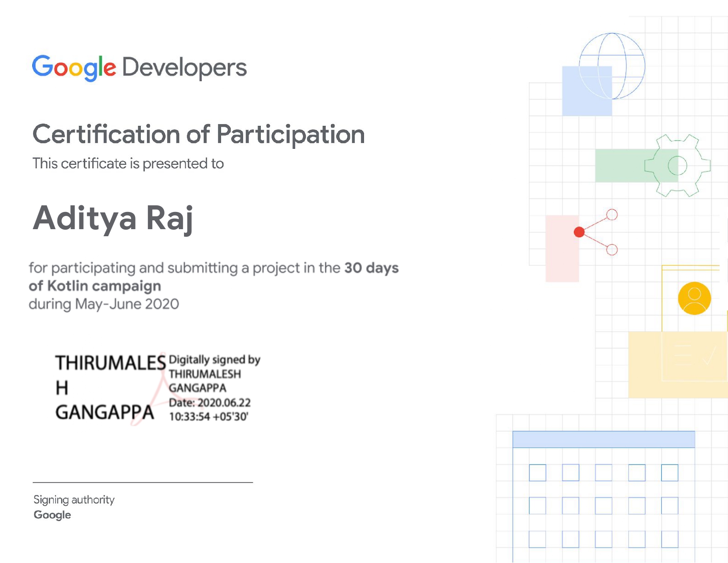This screenshot has height=563, width=728.
Task: Click the large 'THIRUMALES' signature name
Action: pyautogui.click(x=110, y=363)
